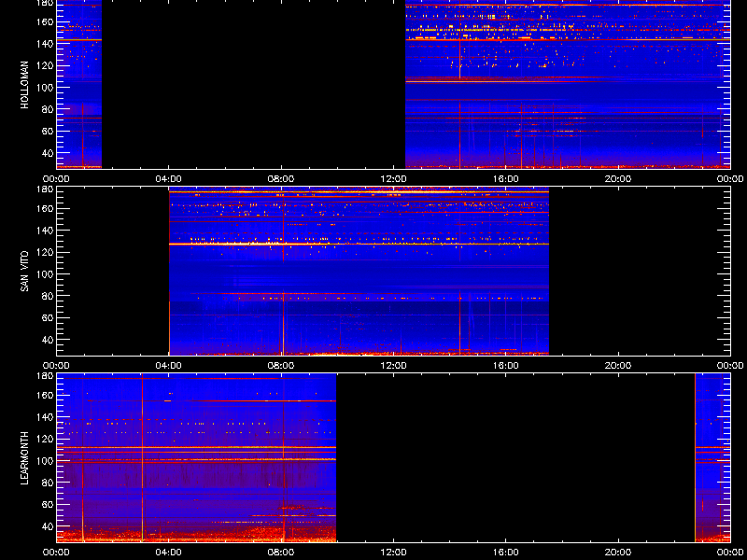Pick 12:00 on the San Vito time axis
Screen dimensions: 747x560
pos(393,366)
